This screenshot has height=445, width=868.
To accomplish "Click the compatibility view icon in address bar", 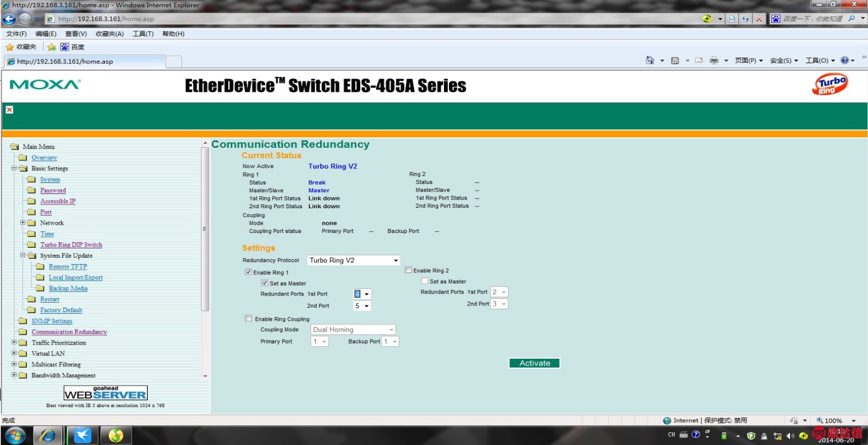I will pos(732,19).
